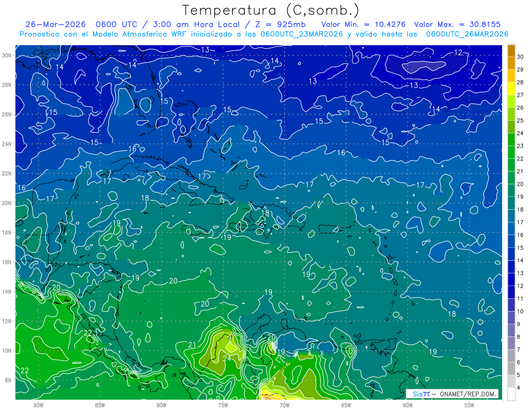Click the 30N latitude axis label
This screenshot has width=532, height=411.
tap(7, 55)
